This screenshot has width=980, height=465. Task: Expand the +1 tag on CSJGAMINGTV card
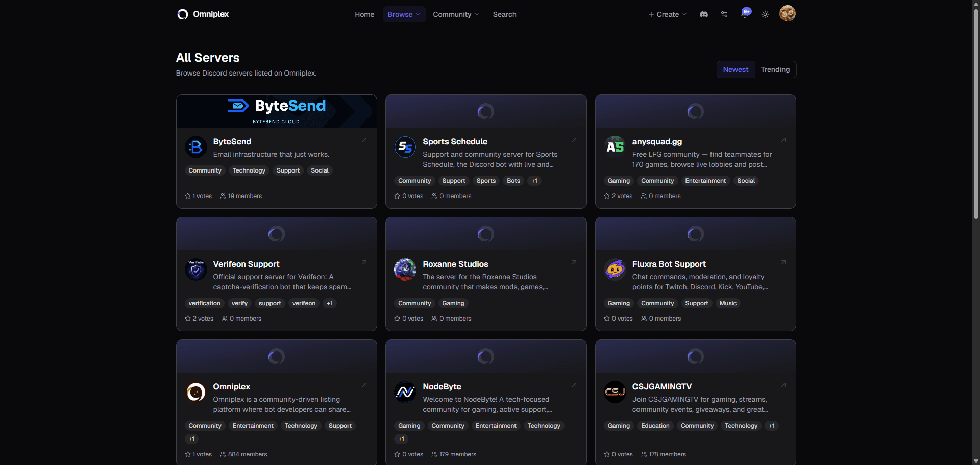click(x=772, y=426)
